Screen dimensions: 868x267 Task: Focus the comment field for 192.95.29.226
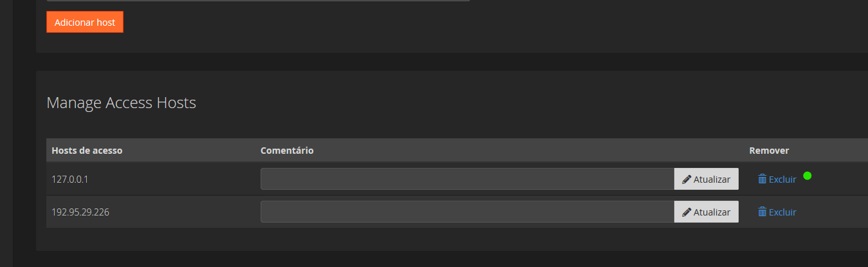pos(467,212)
